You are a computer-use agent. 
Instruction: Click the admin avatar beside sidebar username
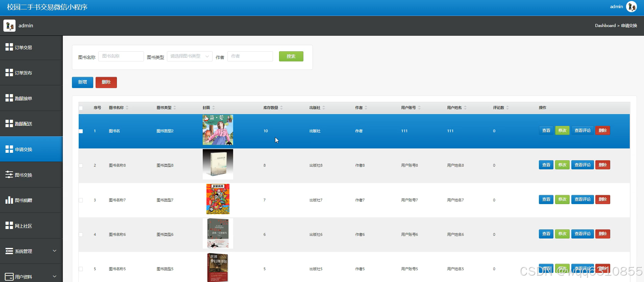(x=9, y=26)
